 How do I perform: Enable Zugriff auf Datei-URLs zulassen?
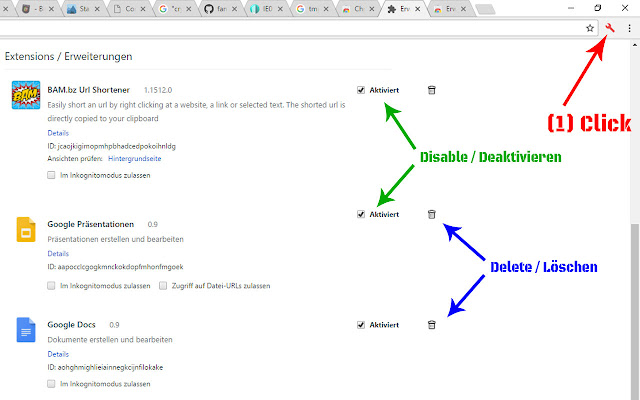pyautogui.click(x=163, y=286)
